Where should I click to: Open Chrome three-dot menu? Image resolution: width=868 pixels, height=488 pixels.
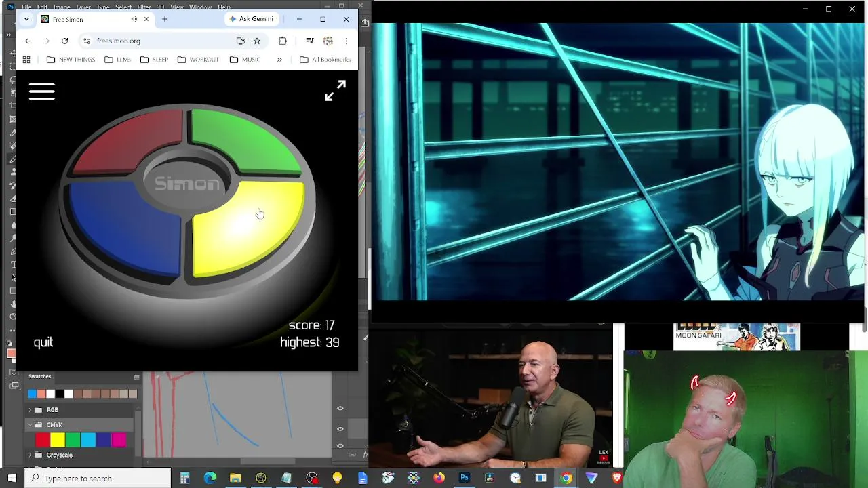[346, 41]
